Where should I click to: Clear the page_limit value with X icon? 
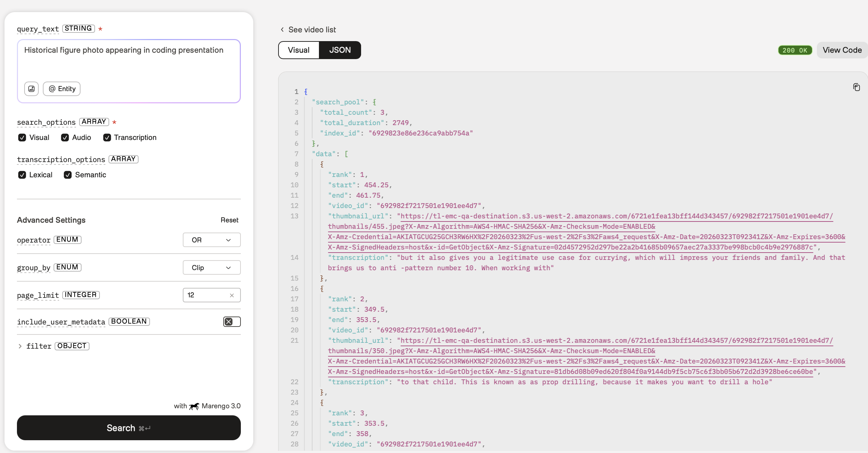tap(232, 295)
